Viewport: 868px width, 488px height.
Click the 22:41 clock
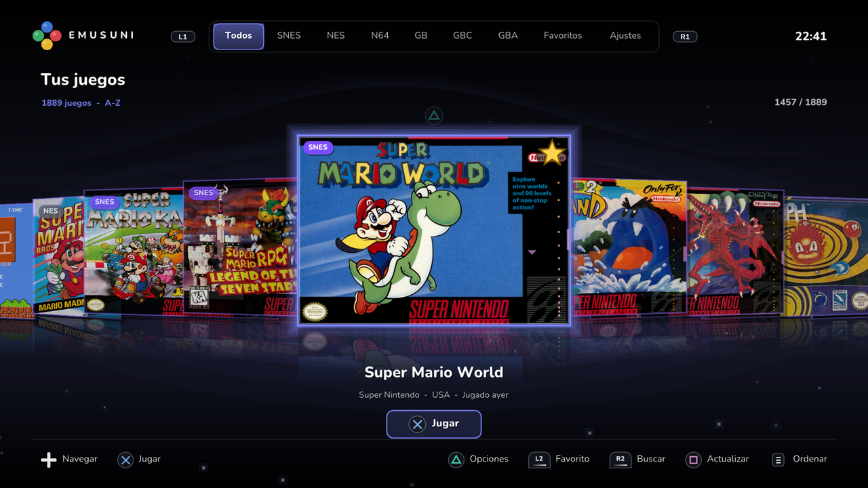pos(811,37)
